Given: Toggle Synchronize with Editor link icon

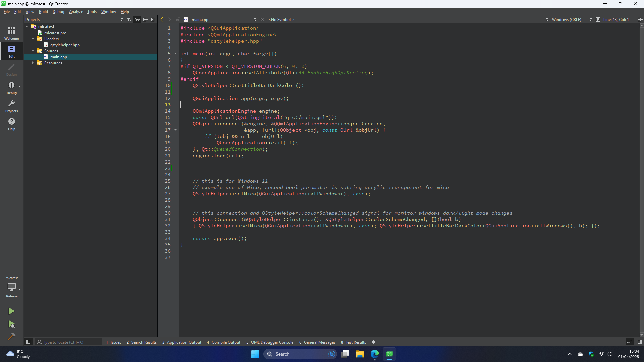Looking at the screenshot, I should tap(137, 19).
